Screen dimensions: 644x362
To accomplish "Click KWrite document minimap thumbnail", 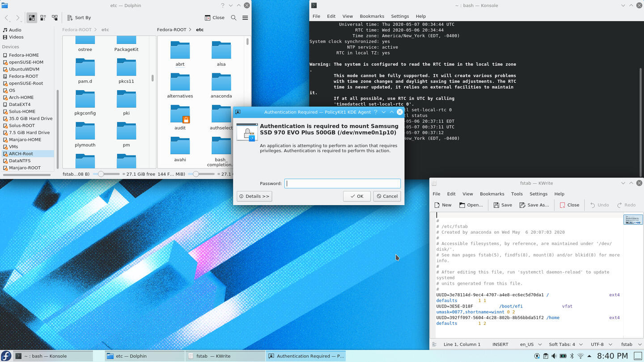I will pyautogui.click(x=632, y=219).
